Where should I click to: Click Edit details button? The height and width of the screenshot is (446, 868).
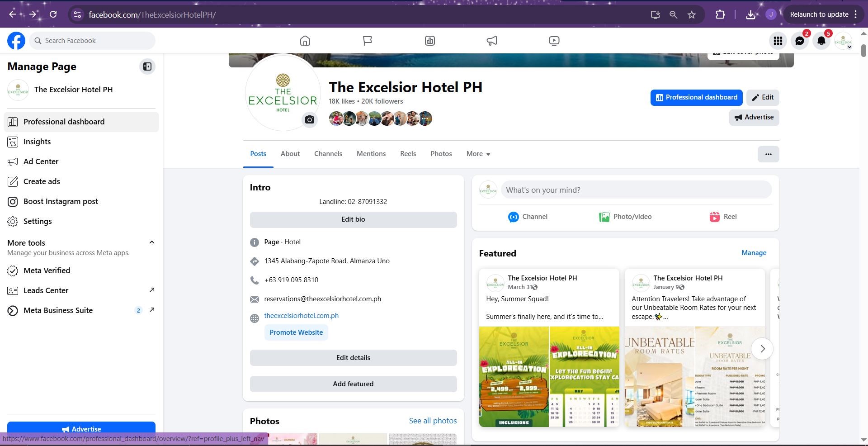coord(353,358)
